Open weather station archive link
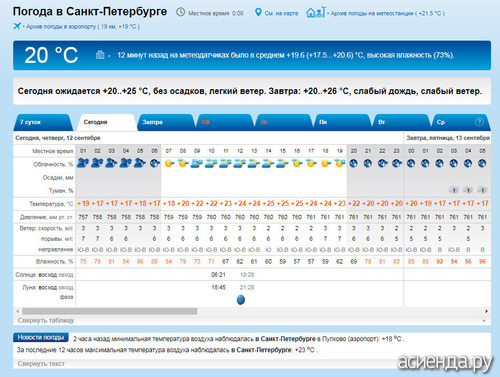500x377 pixels. pyautogui.click(x=387, y=13)
